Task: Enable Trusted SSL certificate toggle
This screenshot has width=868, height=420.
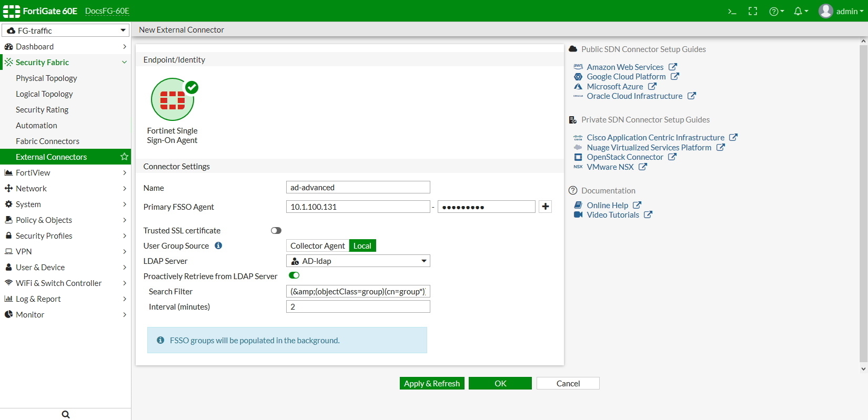Action: point(276,230)
